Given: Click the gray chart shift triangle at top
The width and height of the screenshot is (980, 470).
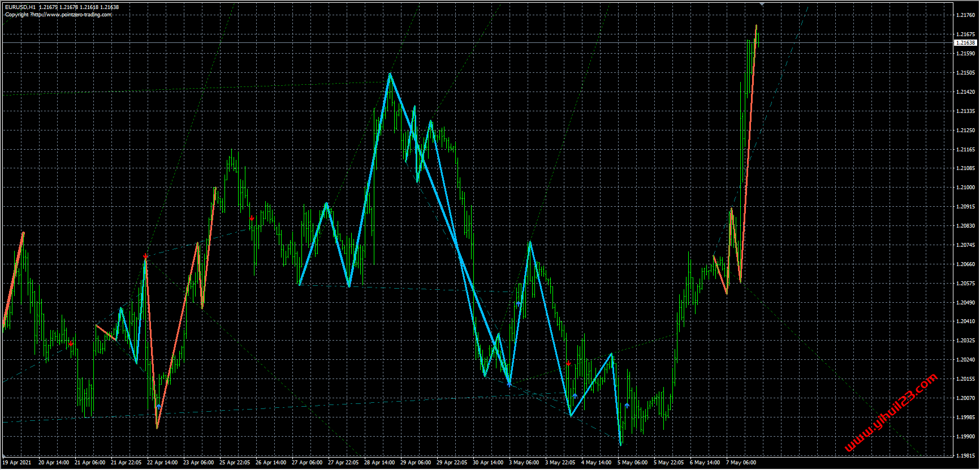Looking at the screenshot, I should pyautogui.click(x=762, y=5).
